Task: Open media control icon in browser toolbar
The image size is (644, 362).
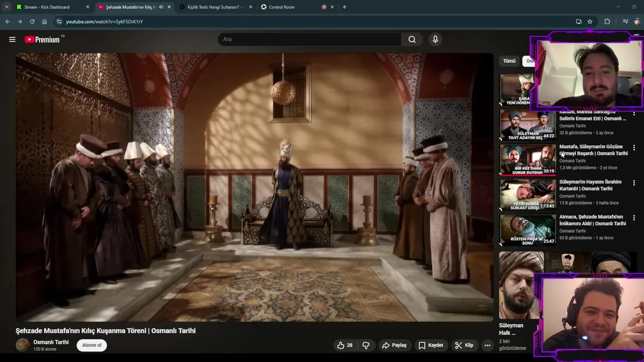Action: [x=625, y=22]
